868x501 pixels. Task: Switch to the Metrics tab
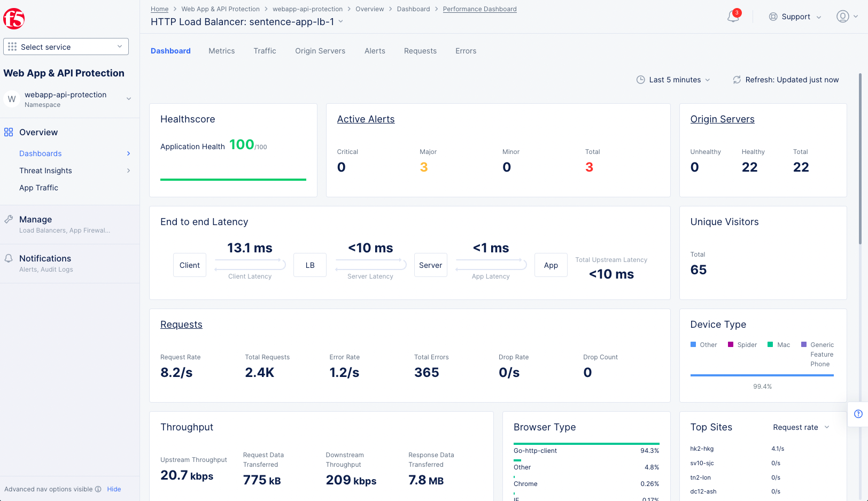pyautogui.click(x=221, y=51)
